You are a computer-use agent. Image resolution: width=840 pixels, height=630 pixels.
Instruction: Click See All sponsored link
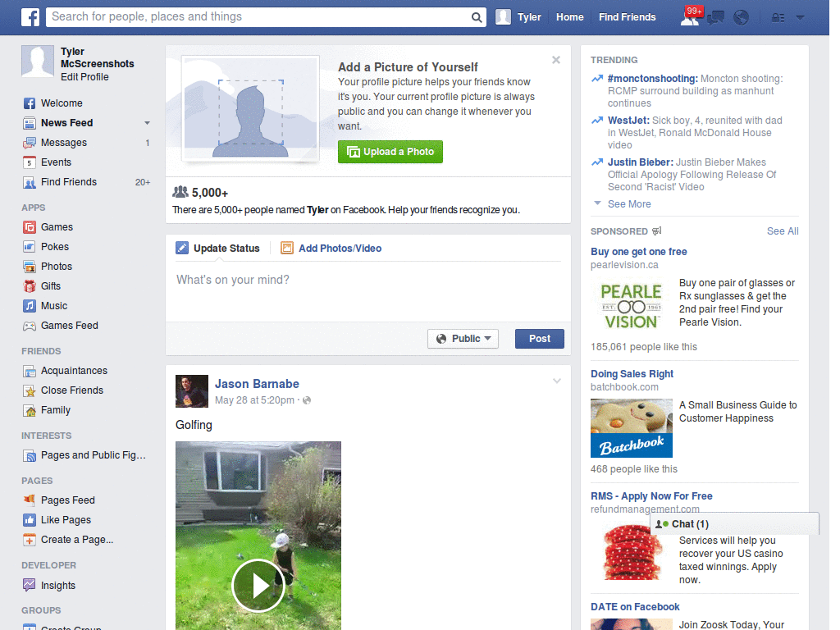pos(783,231)
